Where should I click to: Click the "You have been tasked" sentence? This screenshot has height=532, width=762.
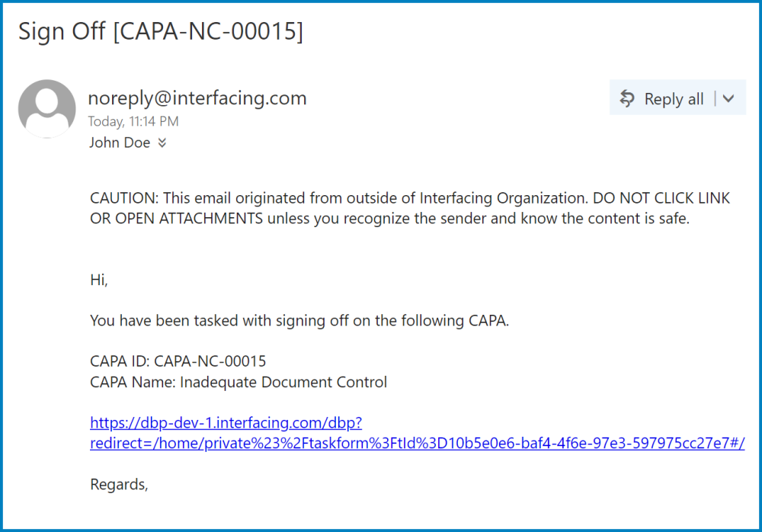coord(299,320)
